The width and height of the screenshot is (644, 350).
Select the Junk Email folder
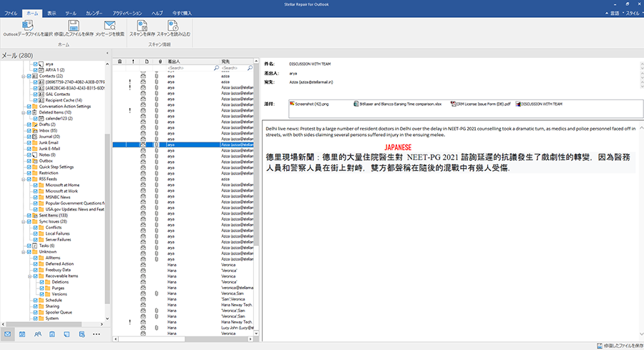click(49, 142)
